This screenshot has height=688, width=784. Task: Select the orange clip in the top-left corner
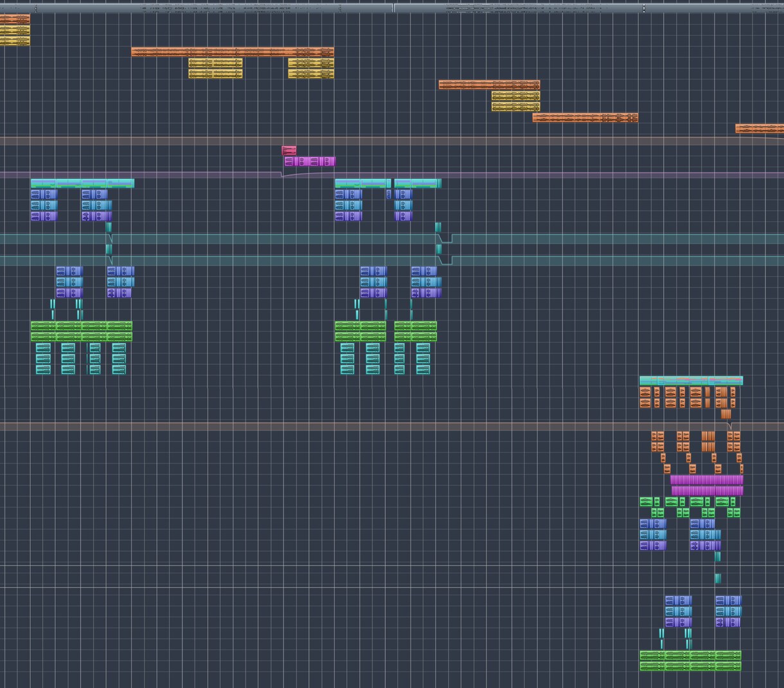(15, 19)
